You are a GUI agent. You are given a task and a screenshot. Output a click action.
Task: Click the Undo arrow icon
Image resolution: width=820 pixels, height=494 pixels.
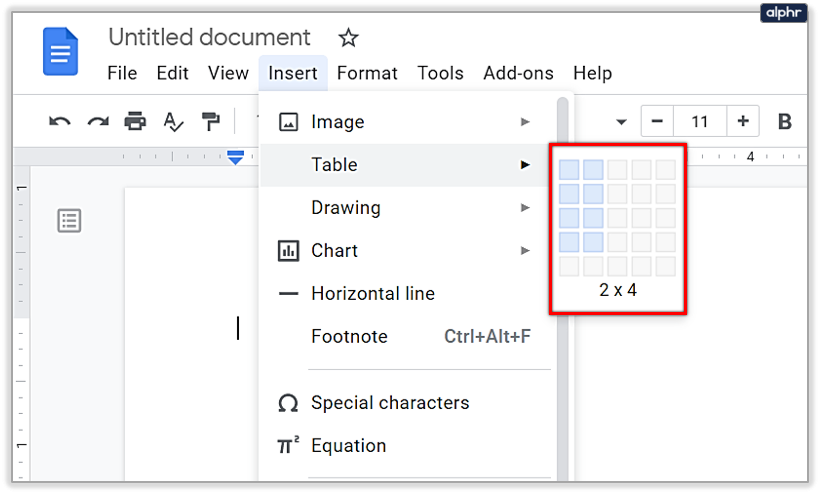(60, 122)
